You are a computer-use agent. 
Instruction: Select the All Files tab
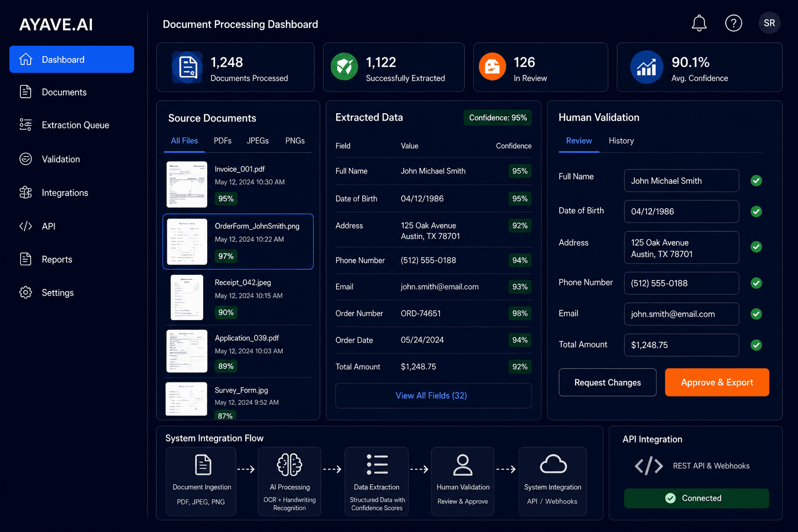(184, 141)
